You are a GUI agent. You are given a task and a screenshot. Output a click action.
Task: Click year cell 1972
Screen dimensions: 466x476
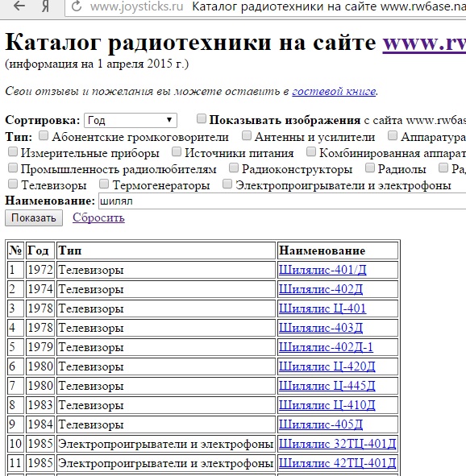[40, 270]
